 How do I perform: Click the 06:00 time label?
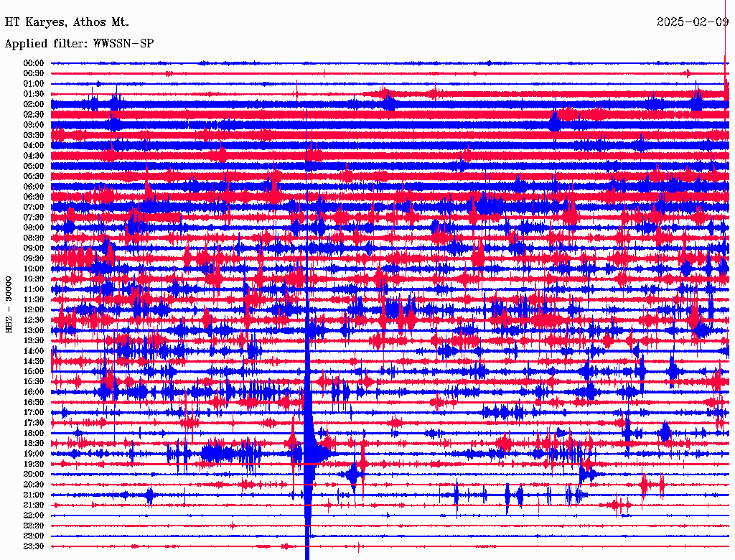tap(34, 187)
